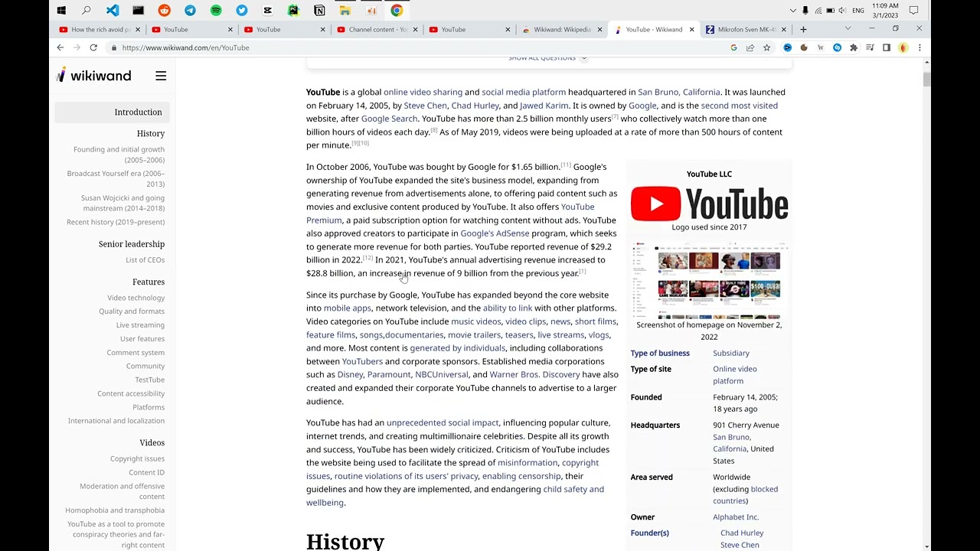Image resolution: width=980 pixels, height=551 pixels.
Task: Jump to 'Copyright issues' sidebar entry
Action: pyautogui.click(x=137, y=458)
